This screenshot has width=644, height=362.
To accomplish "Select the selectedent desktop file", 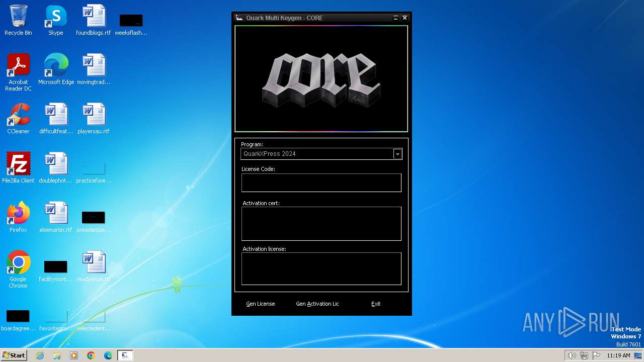I will [x=94, y=320].
